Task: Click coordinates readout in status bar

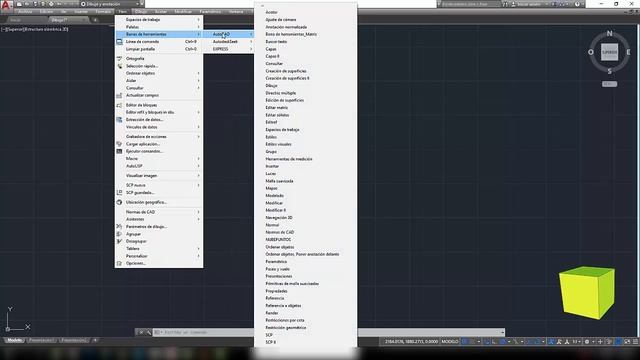Action: [411, 342]
